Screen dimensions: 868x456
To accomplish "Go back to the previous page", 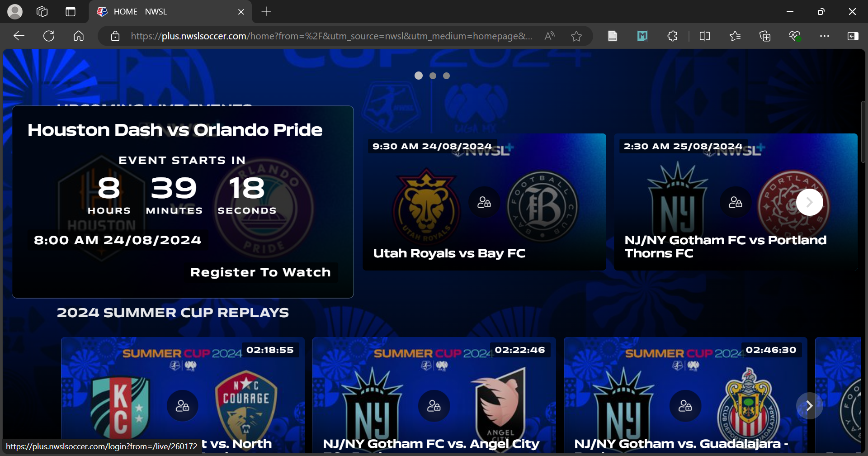I will 19,36.
